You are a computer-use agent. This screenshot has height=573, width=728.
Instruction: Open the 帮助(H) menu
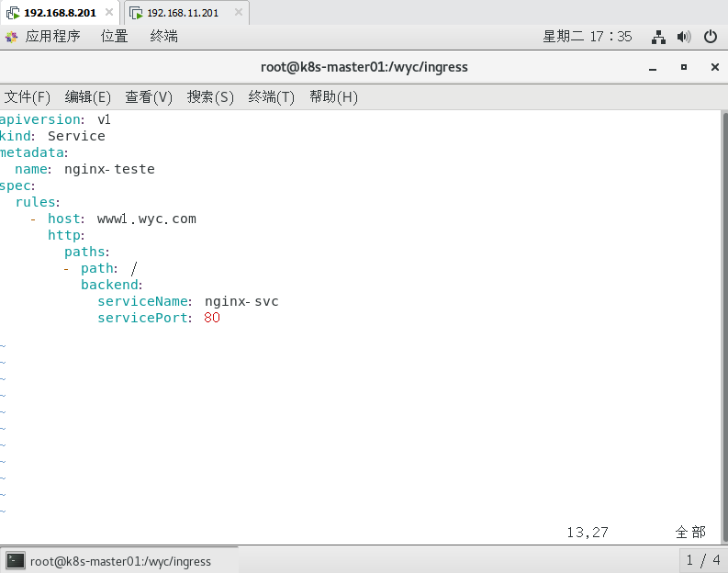coord(333,97)
